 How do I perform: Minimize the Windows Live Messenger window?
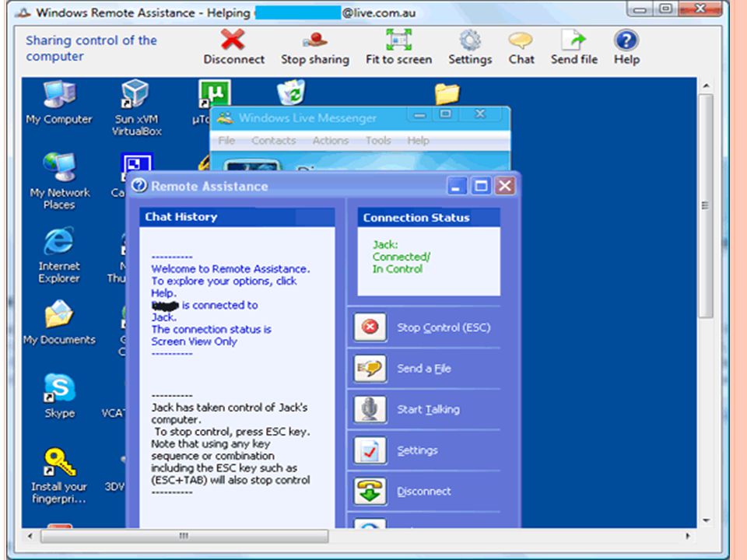[419, 114]
